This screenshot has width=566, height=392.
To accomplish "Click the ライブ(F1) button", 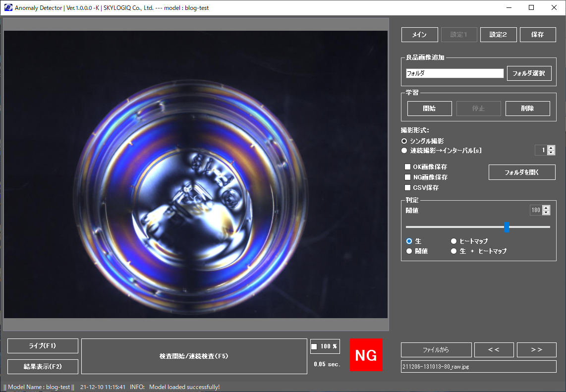I will [x=43, y=346].
